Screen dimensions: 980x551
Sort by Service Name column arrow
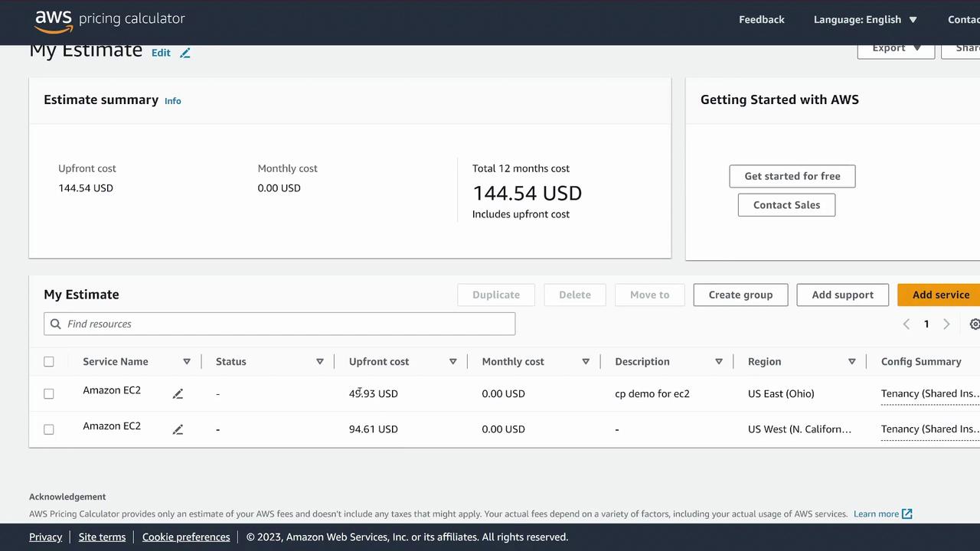pyautogui.click(x=187, y=361)
